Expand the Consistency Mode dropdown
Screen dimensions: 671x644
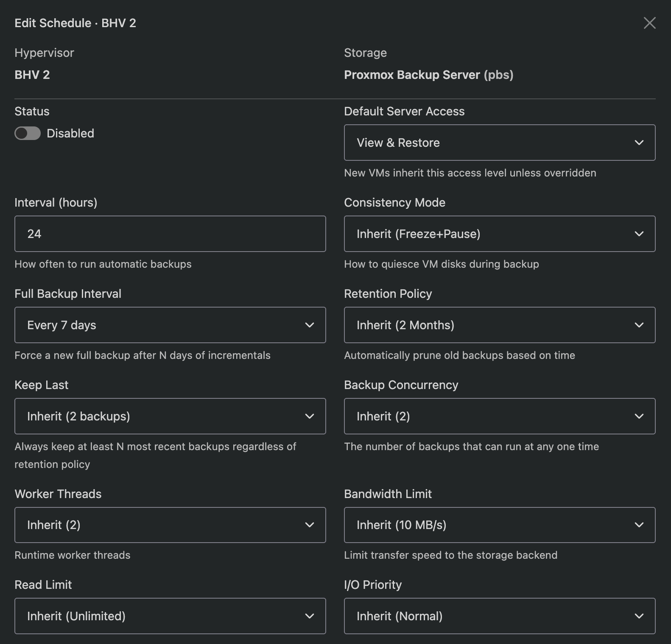point(499,234)
